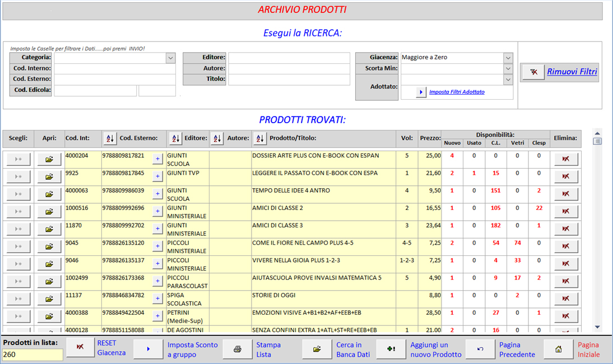
Task: Click the results list scroll up arrow
Action: 597,134
